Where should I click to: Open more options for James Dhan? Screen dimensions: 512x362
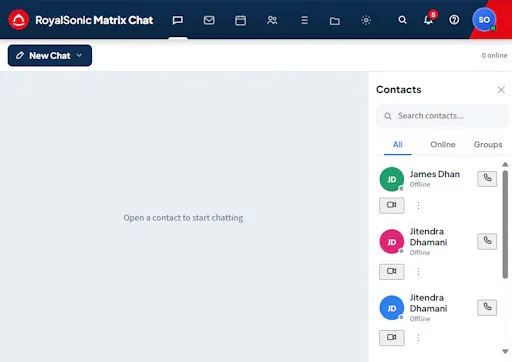[x=418, y=205]
